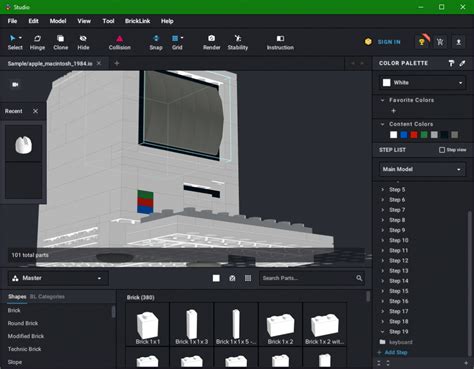Close the Recent panel
This screenshot has width=474, height=369.
tap(35, 111)
